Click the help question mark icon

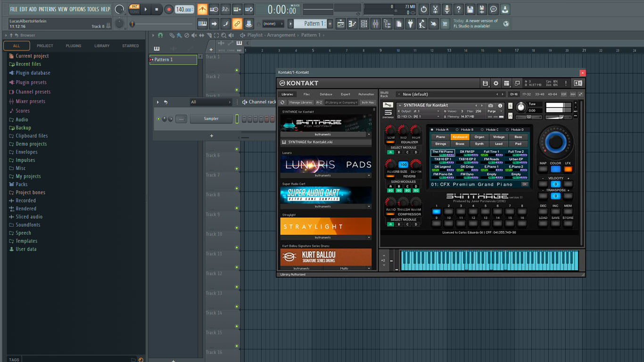pyautogui.click(x=458, y=9)
